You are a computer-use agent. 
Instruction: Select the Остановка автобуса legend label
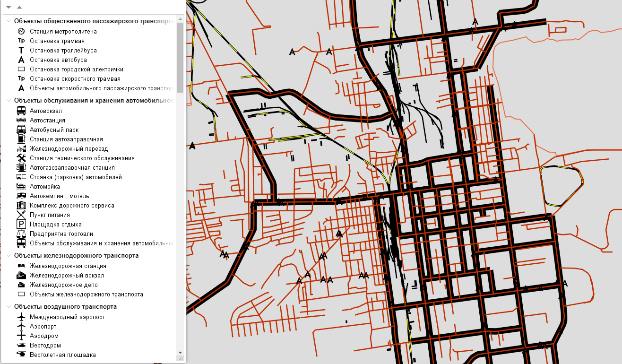(58, 60)
